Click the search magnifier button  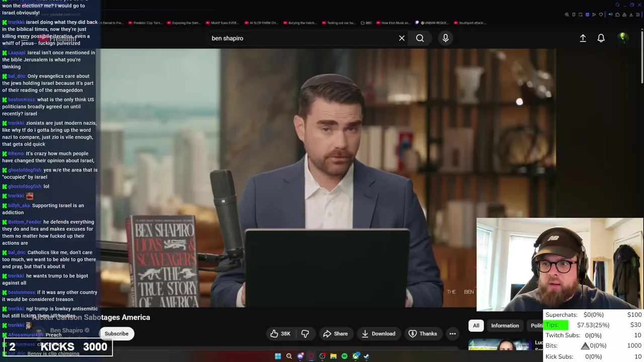(x=420, y=38)
